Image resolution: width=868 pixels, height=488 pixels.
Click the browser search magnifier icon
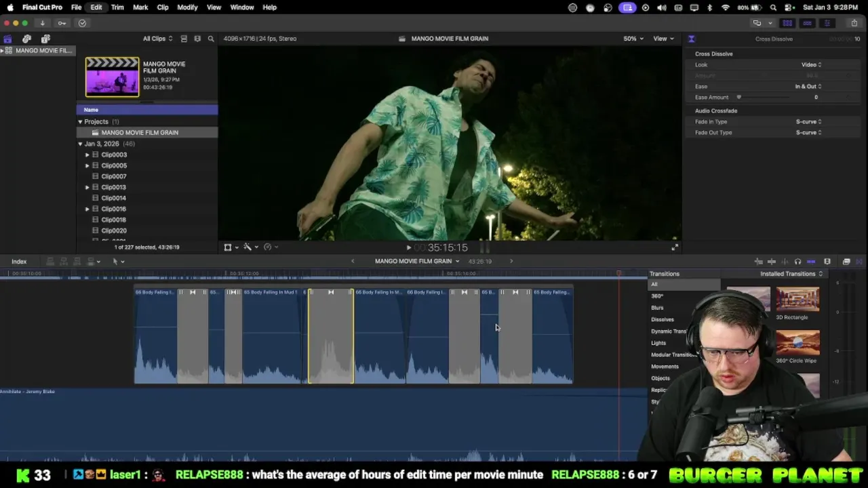[x=211, y=39]
